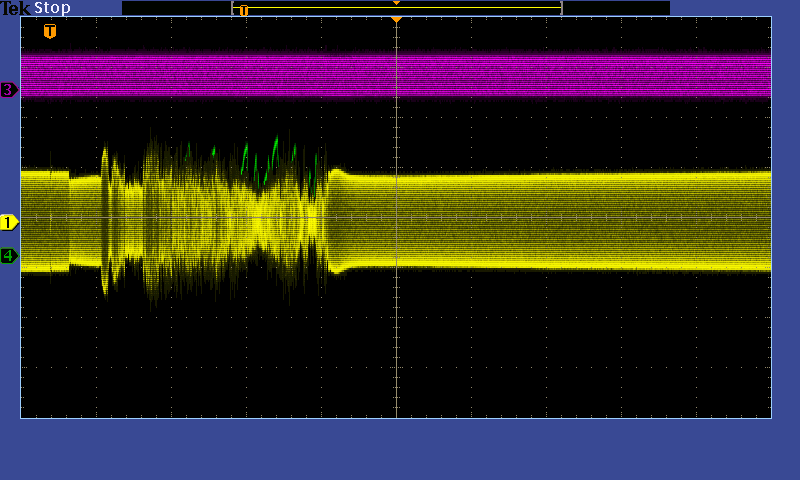Click the overview bar right of the bracket
This screenshot has height=480, width=800.
pos(615,8)
